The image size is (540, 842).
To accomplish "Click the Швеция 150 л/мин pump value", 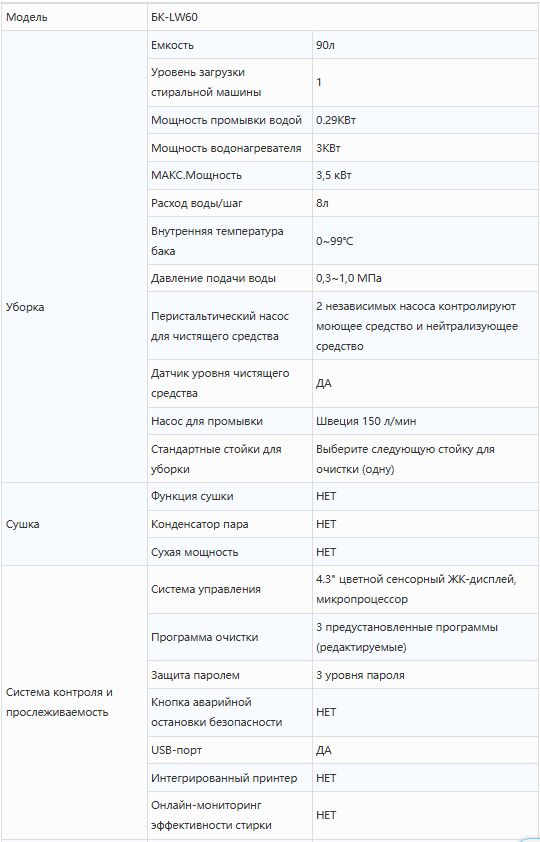I will click(366, 422).
